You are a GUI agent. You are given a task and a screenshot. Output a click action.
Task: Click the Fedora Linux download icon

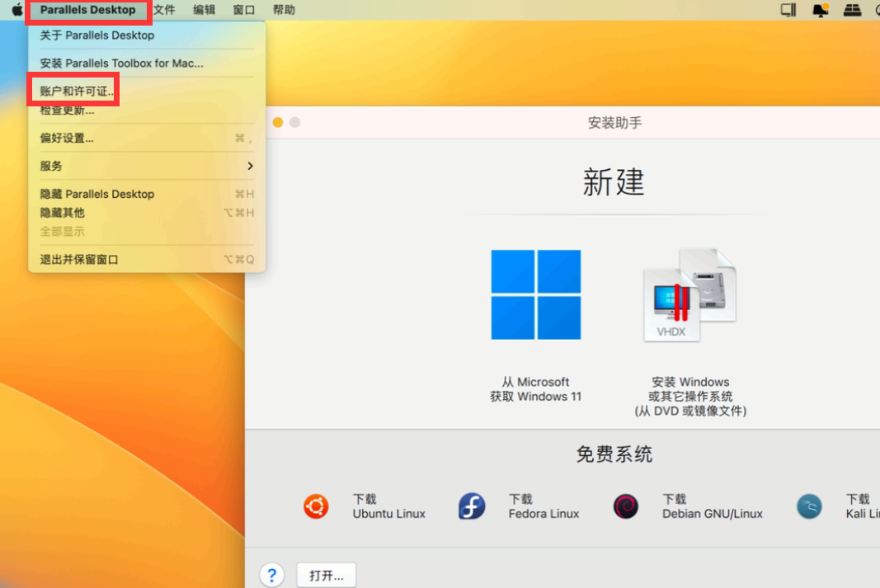[472, 506]
